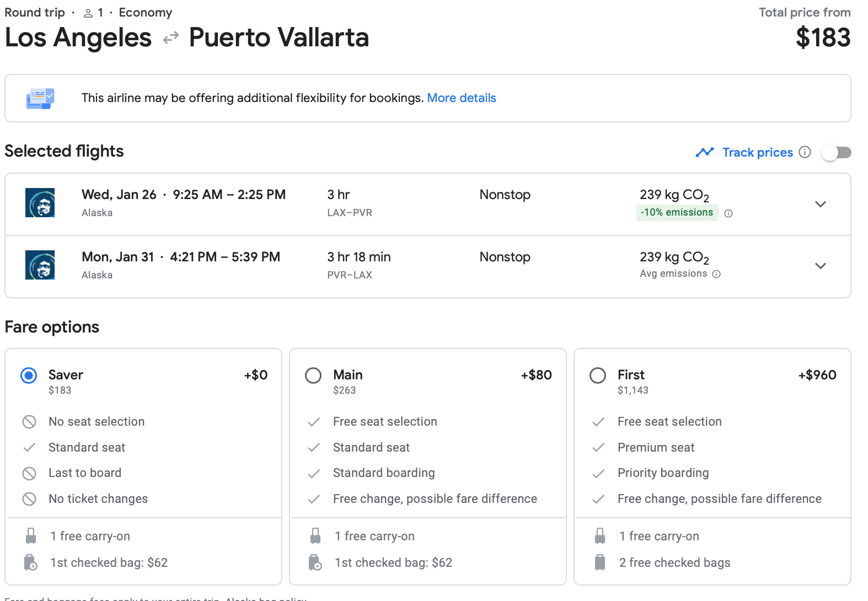Select the First fare radio button
868x601 pixels.
(598, 375)
